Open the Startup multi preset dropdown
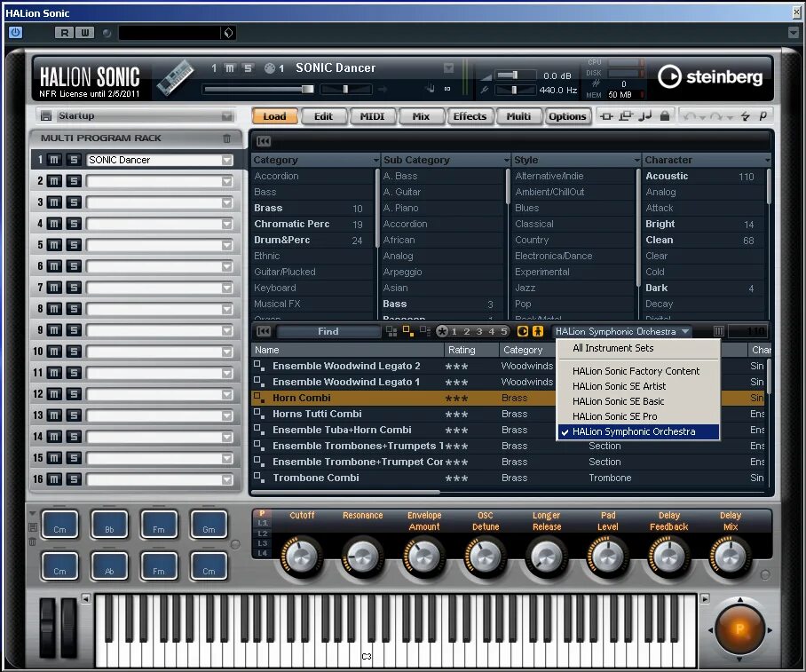This screenshot has width=806, height=672. [226, 116]
